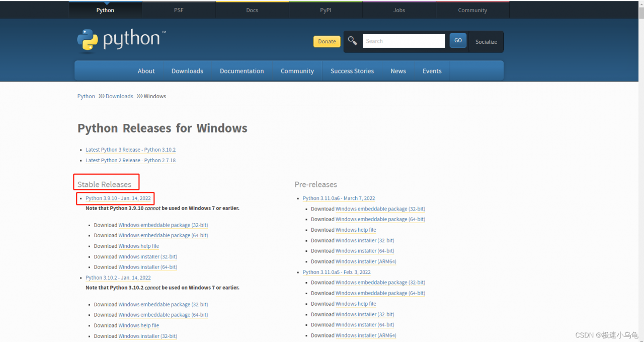Download Python 3.11.0a6 embeddable package (32-bit)

tap(380, 209)
